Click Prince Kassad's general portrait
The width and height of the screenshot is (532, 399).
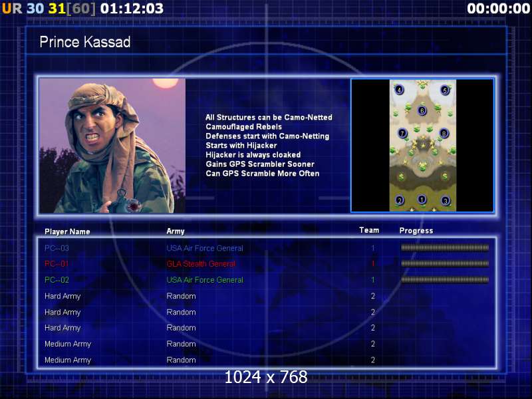click(x=112, y=146)
